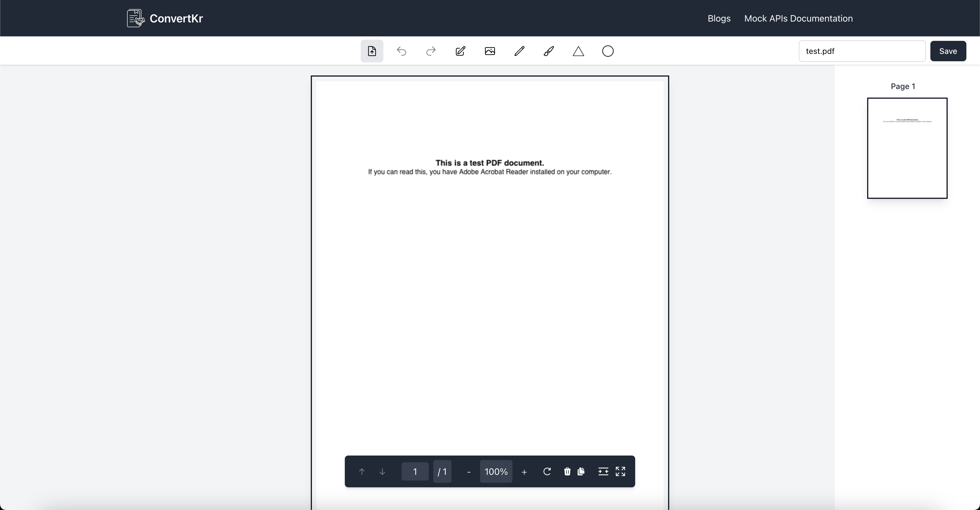
Task: Go to next page with down arrow
Action: click(x=382, y=471)
